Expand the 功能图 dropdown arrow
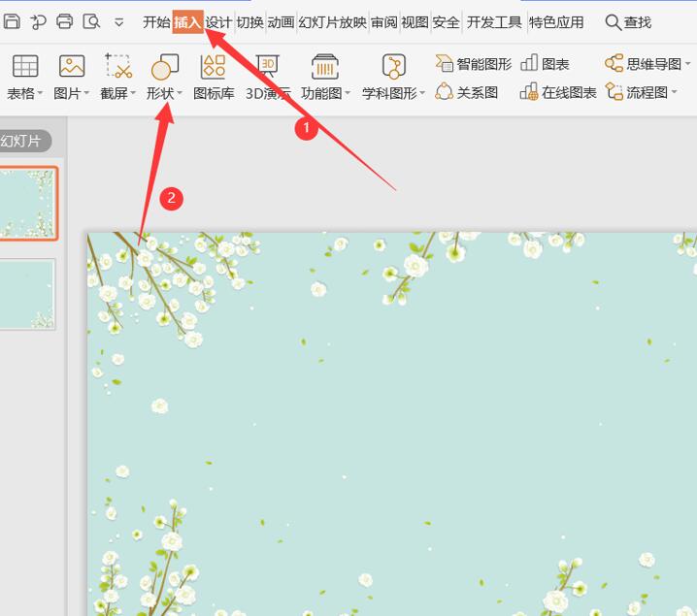The width and height of the screenshot is (697, 616). (348, 93)
